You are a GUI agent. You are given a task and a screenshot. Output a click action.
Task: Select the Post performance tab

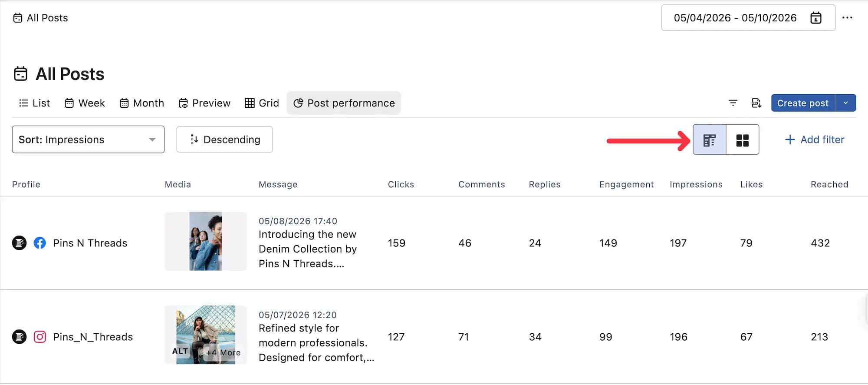coord(344,103)
